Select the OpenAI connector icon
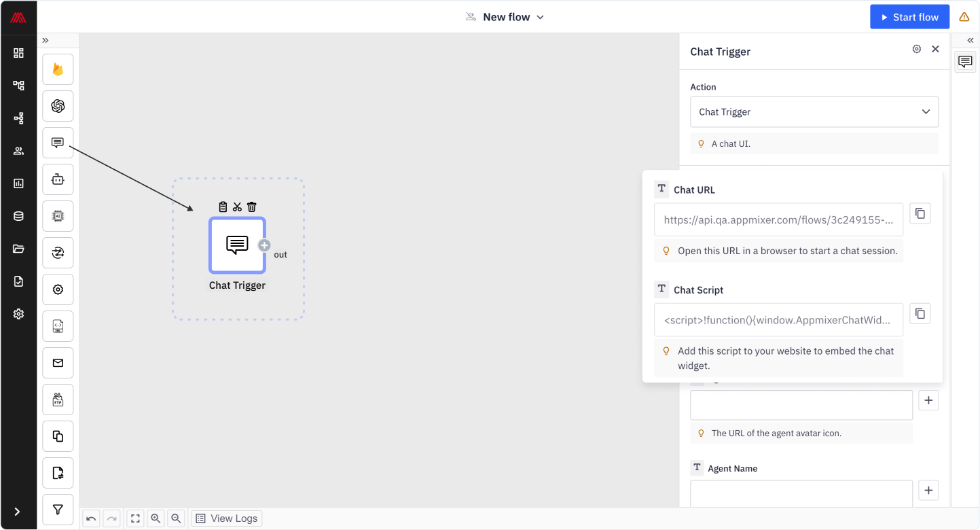Image resolution: width=980 pixels, height=530 pixels. pyautogui.click(x=58, y=106)
